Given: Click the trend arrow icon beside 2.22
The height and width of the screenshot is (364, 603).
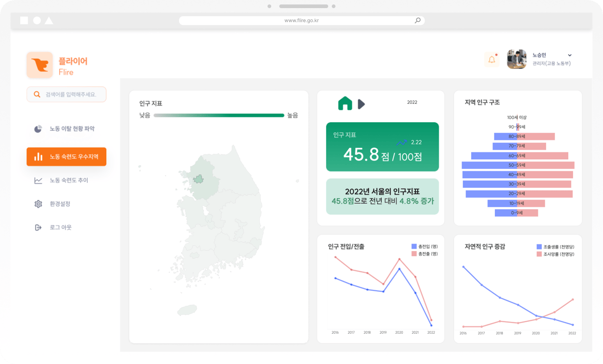Looking at the screenshot, I should click(x=402, y=143).
